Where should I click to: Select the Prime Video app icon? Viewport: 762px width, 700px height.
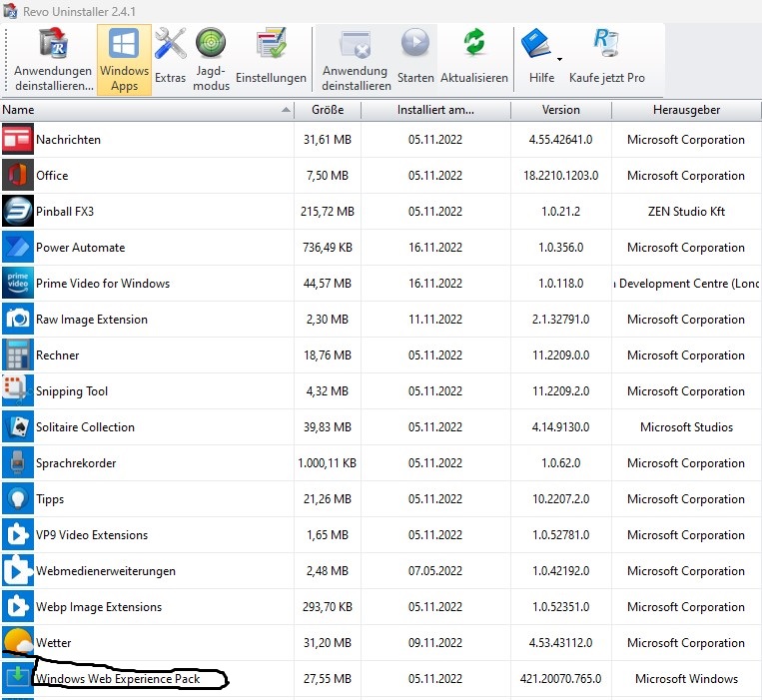coord(18,283)
